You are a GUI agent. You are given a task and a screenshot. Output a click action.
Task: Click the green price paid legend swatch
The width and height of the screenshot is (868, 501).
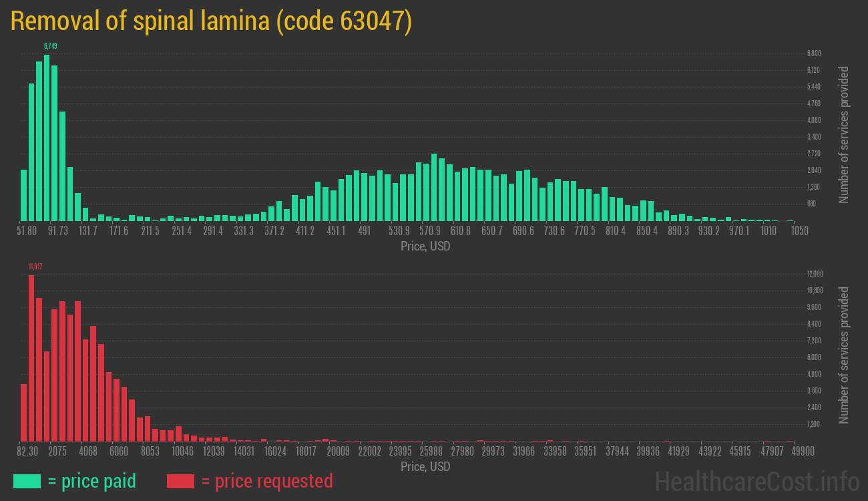(x=27, y=481)
